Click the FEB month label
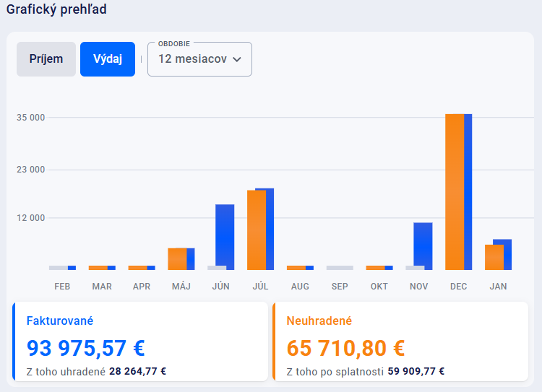542x392 pixels. pos(62,287)
